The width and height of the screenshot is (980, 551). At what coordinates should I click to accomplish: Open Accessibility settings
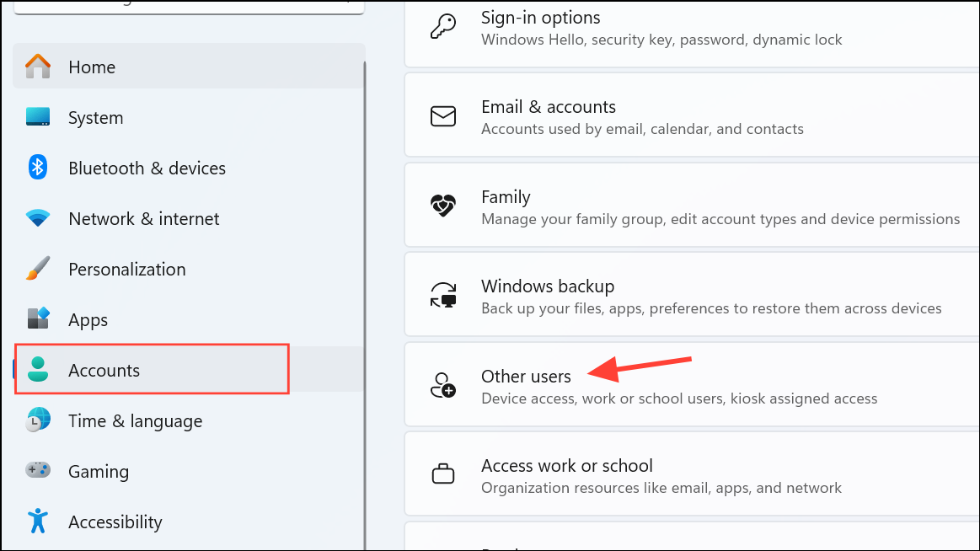pos(189,521)
